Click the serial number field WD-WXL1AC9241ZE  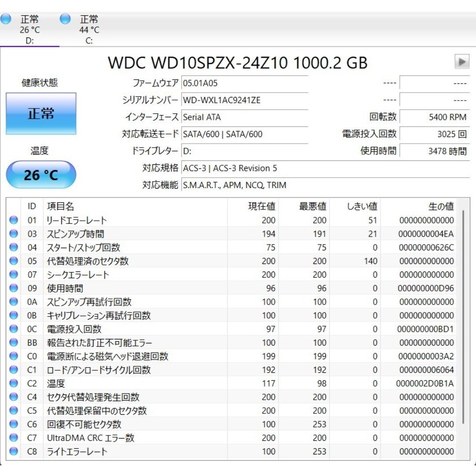coord(245,100)
